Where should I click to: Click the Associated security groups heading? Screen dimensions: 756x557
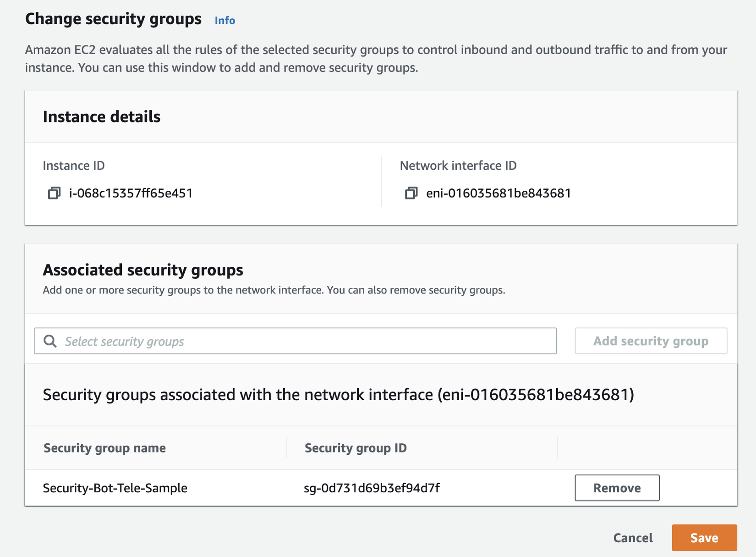coord(143,270)
